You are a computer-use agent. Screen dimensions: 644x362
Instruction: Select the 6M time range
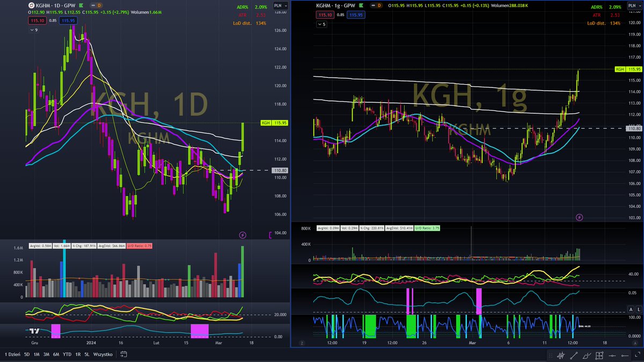point(56,354)
